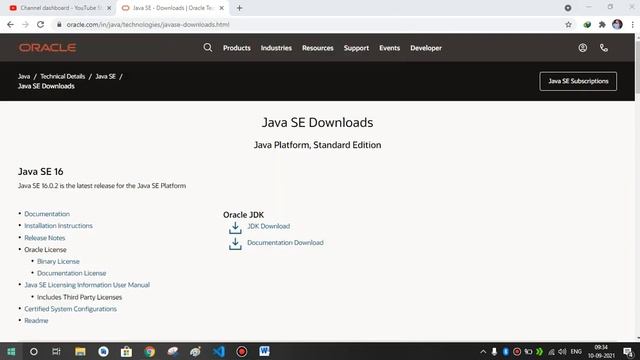The height and width of the screenshot is (360, 640).
Task: Open the Documentation link
Action: 47,214
